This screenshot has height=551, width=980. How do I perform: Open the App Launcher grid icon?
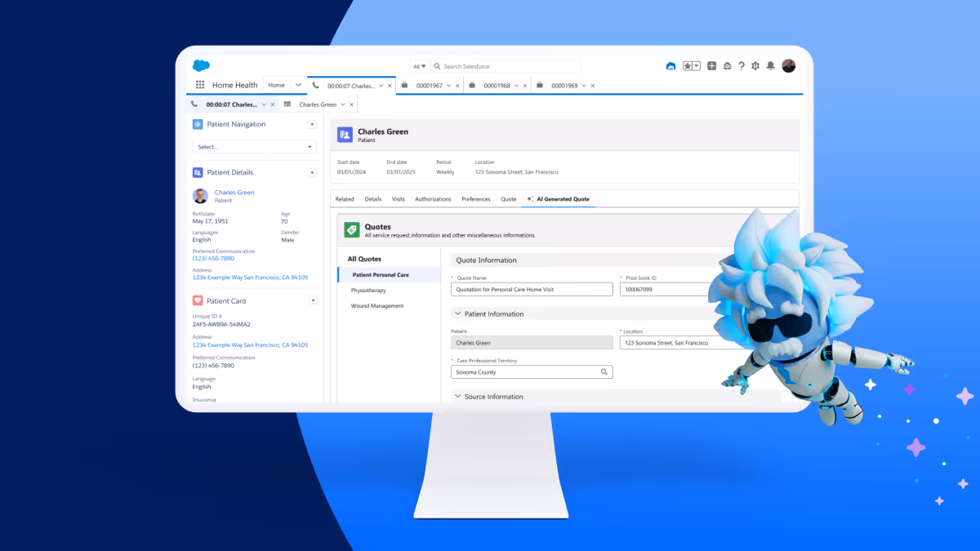pyautogui.click(x=200, y=85)
